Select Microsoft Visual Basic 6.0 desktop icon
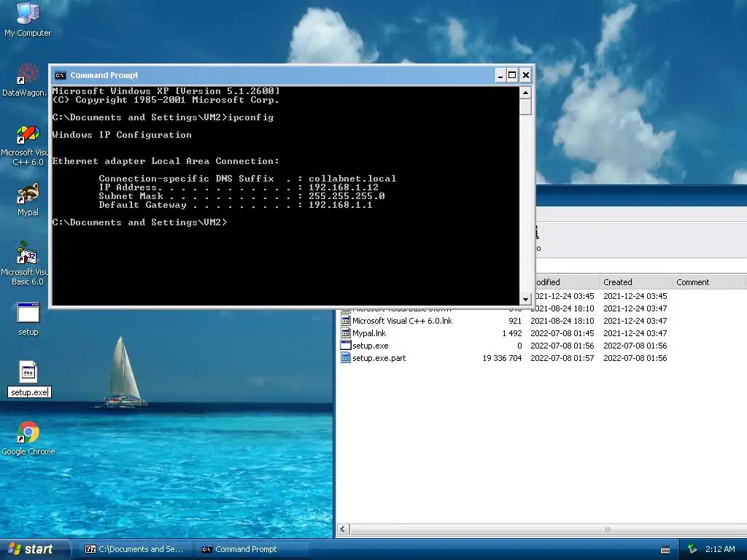The width and height of the screenshot is (747, 560). [28, 262]
